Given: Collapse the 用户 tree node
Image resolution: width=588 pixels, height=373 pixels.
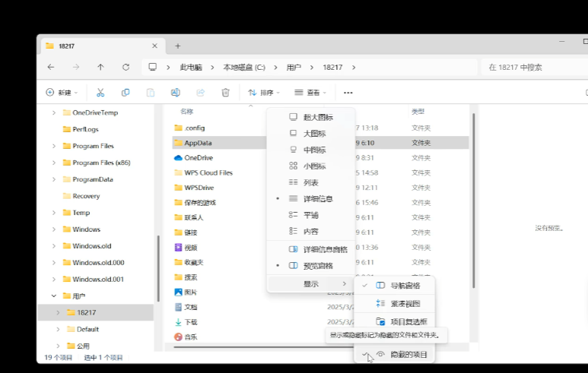Looking at the screenshot, I should pyautogui.click(x=54, y=296).
